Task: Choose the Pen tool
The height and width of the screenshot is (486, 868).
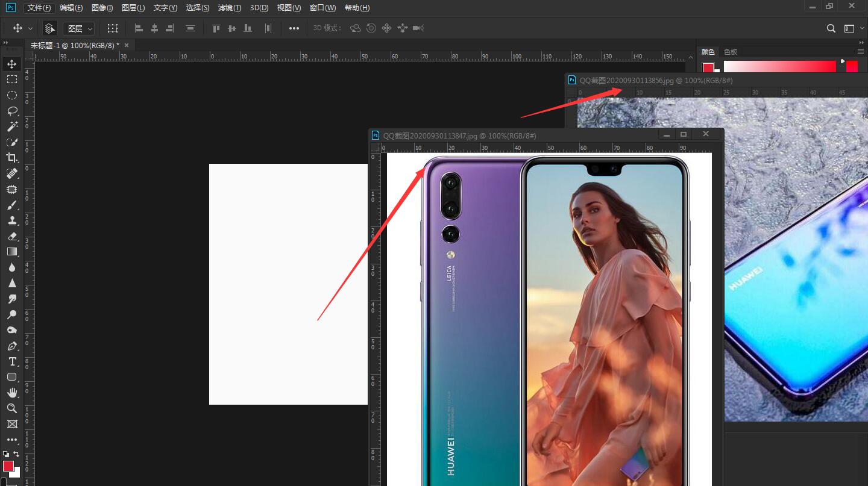Action: pos(11,346)
